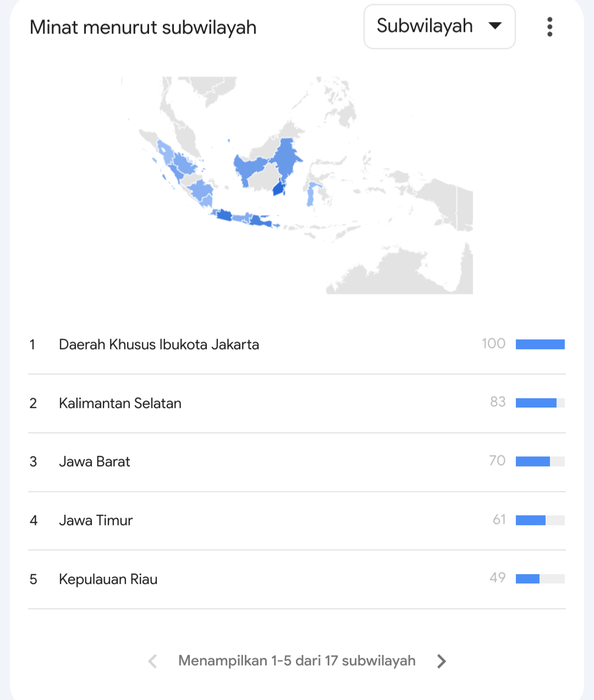This screenshot has height=700, width=594.
Task: Select Daerah Khusus Ibukota Jakarta row
Action: (297, 345)
